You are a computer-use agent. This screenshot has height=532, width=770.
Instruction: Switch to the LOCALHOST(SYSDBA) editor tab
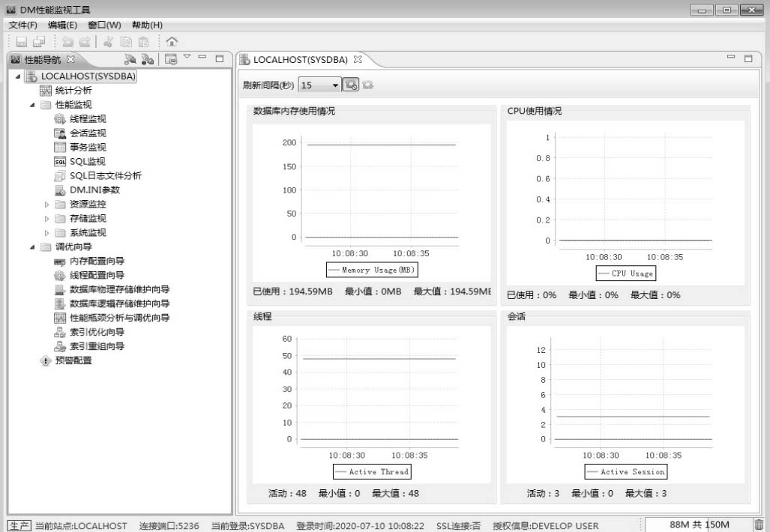[301, 59]
